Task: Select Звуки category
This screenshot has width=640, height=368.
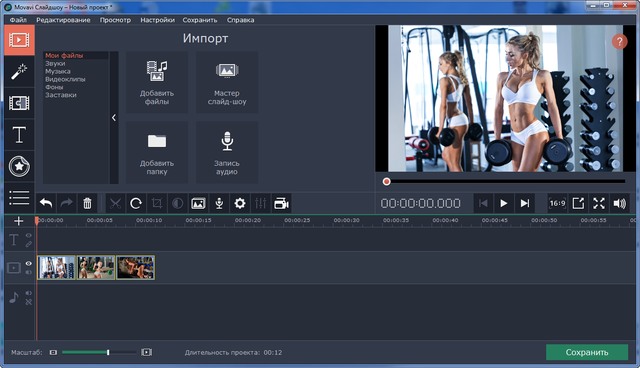Action: click(x=55, y=63)
